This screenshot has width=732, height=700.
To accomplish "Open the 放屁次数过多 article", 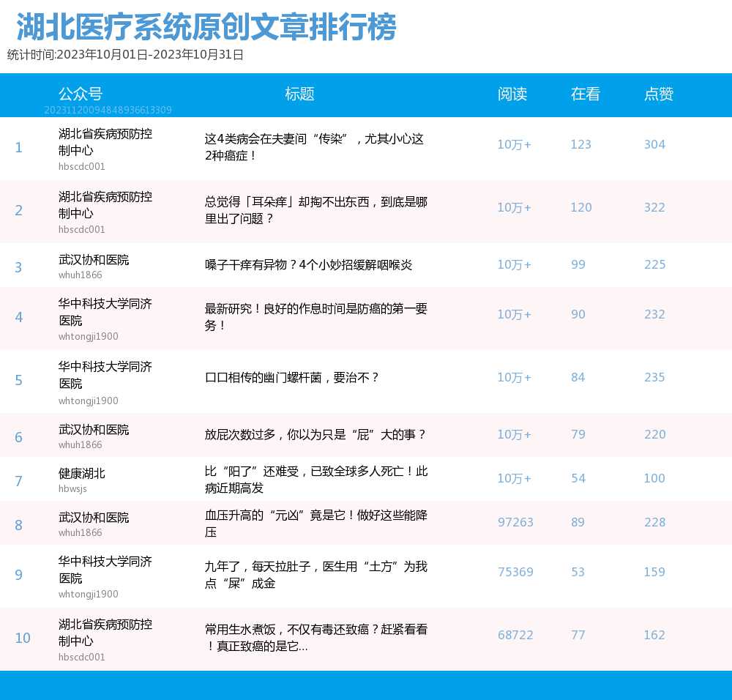I will [x=315, y=435].
